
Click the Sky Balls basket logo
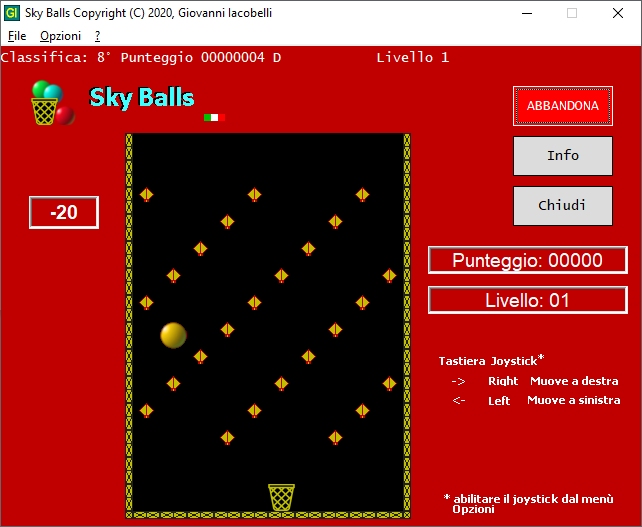point(53,103)
